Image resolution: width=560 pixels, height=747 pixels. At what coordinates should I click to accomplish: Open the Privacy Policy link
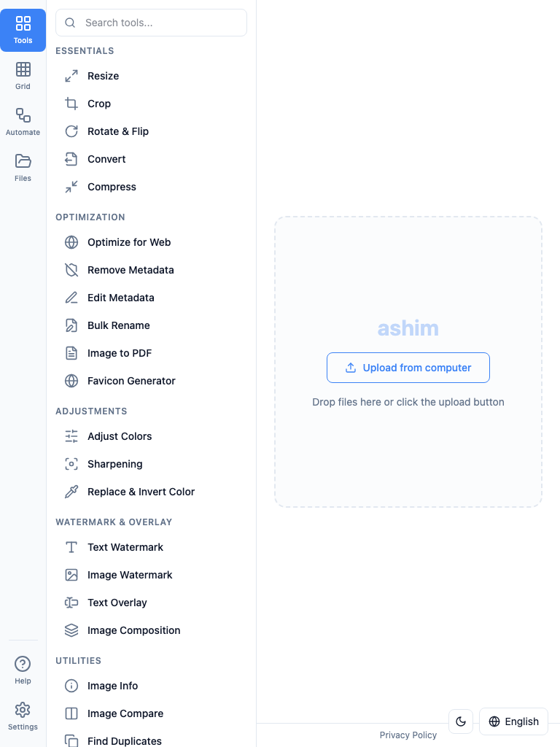tap(408, 735)
